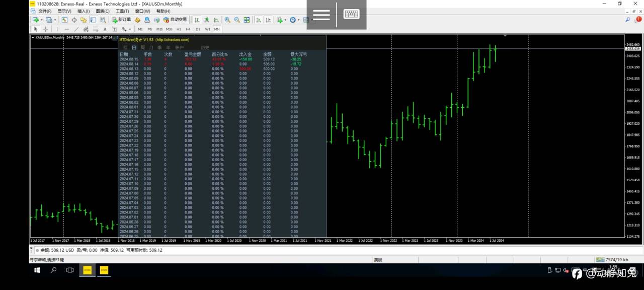Select the vertical line drawing tool

click(x=57, y=29)
